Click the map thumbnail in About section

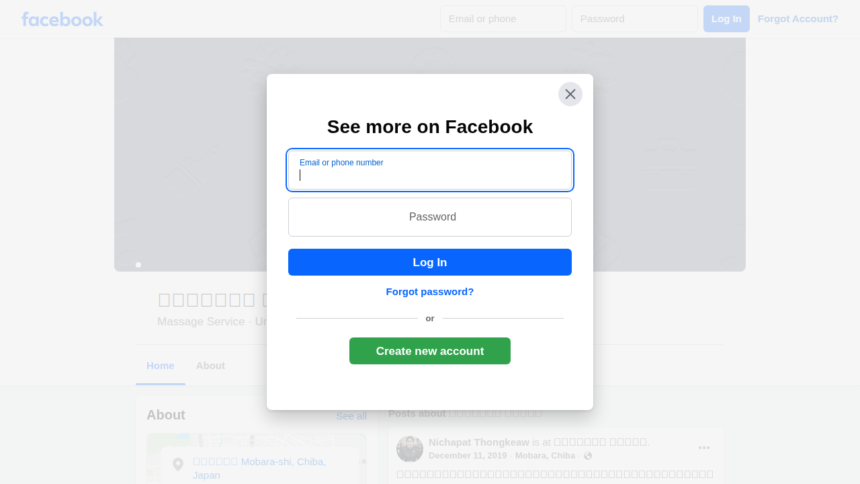(x=256, y=458)
